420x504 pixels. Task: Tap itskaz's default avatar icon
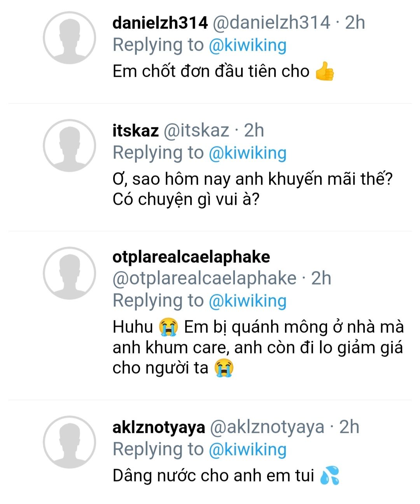click(x=69, y=146)
